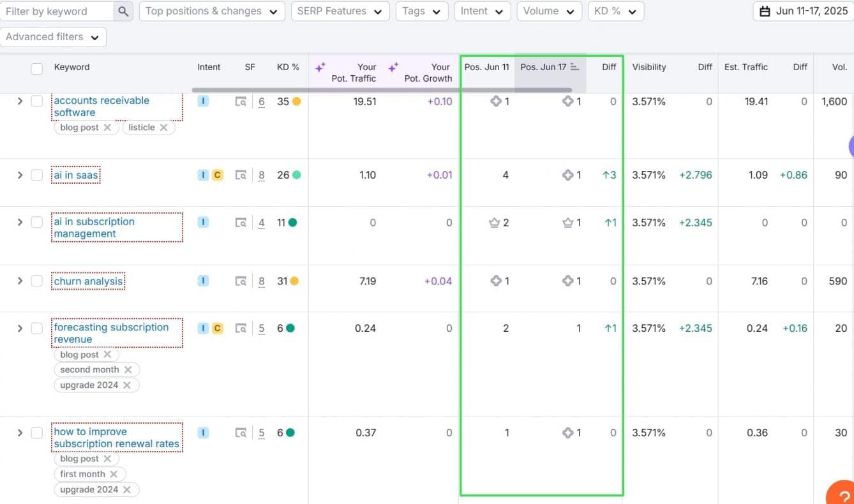The image size is (854, 504).
Task: Remove the listicle tag from accounts receivable software
Action: click(x=164, y=128)
